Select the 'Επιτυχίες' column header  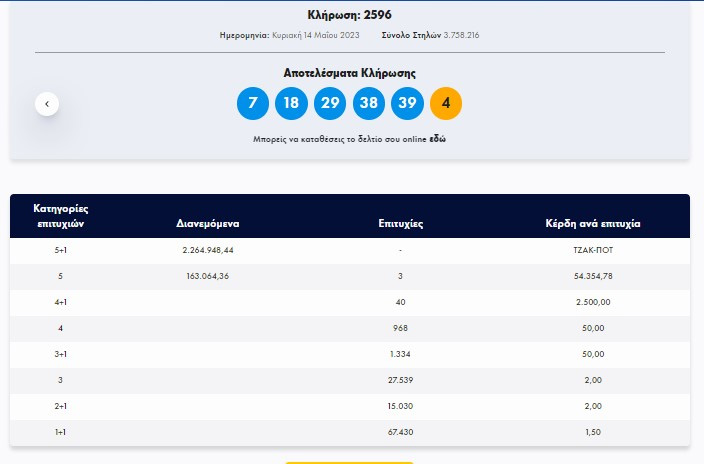(400, 223)
